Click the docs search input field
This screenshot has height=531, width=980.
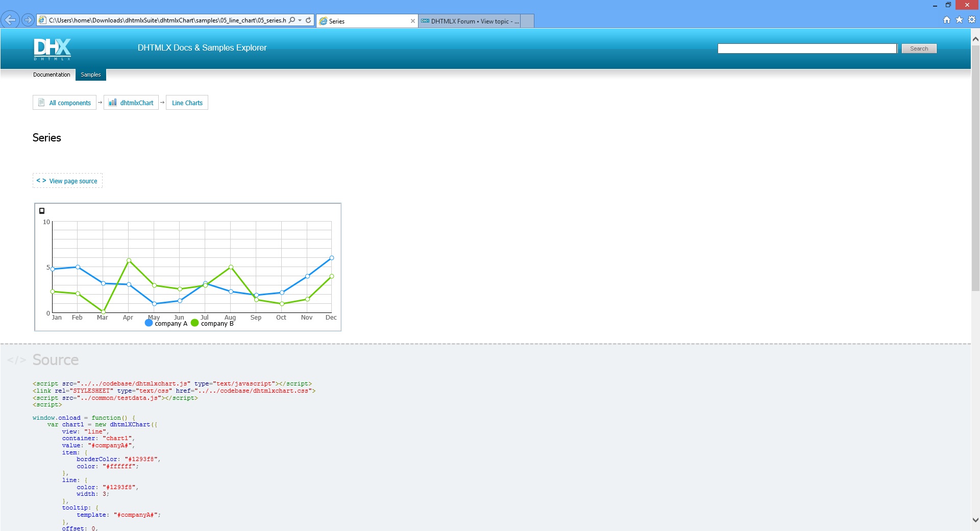807,49
